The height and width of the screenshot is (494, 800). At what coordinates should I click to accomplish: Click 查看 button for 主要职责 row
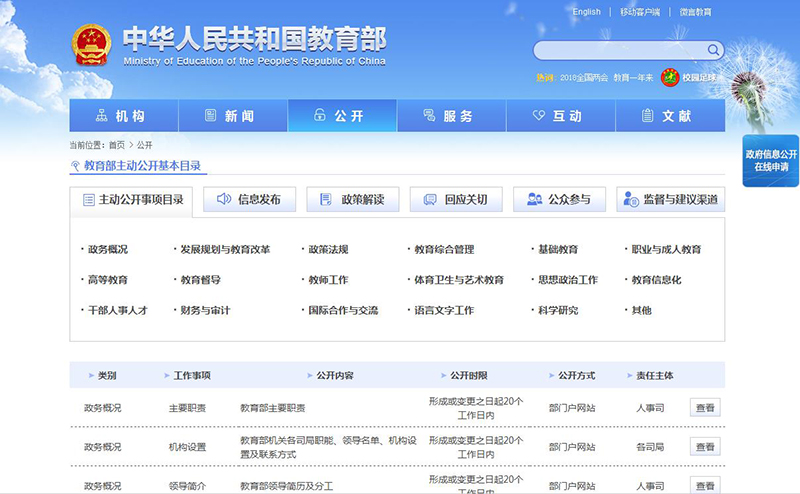pyautogui.click(x=705, y=407)
